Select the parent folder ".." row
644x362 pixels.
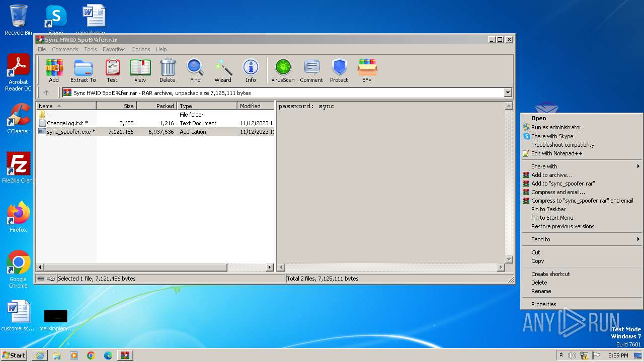pos(155,115)
